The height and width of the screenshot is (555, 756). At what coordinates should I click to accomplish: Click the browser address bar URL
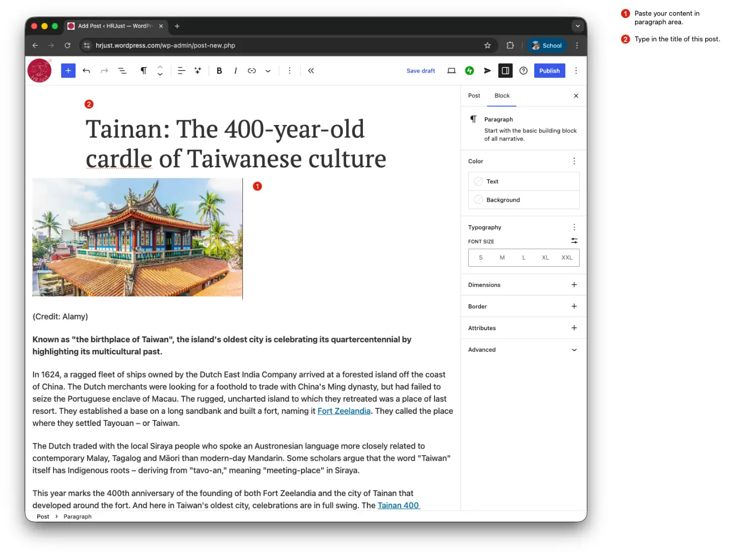(165, 45)
